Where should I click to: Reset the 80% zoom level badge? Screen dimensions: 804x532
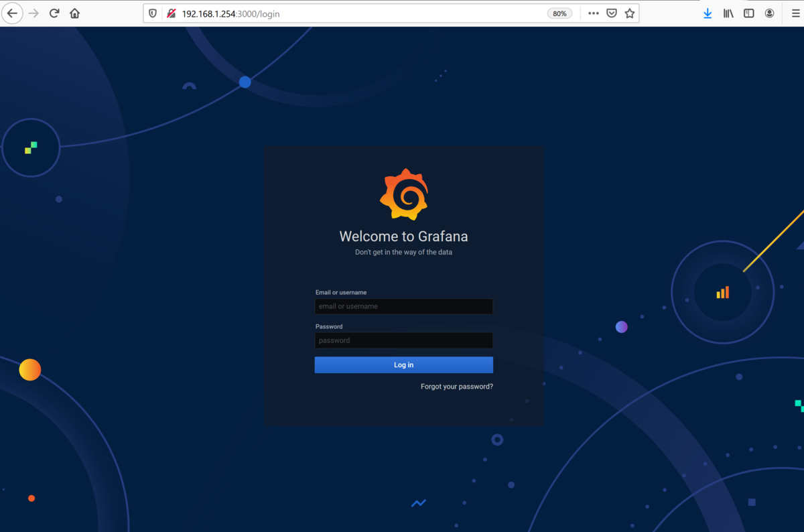[559, 13]
